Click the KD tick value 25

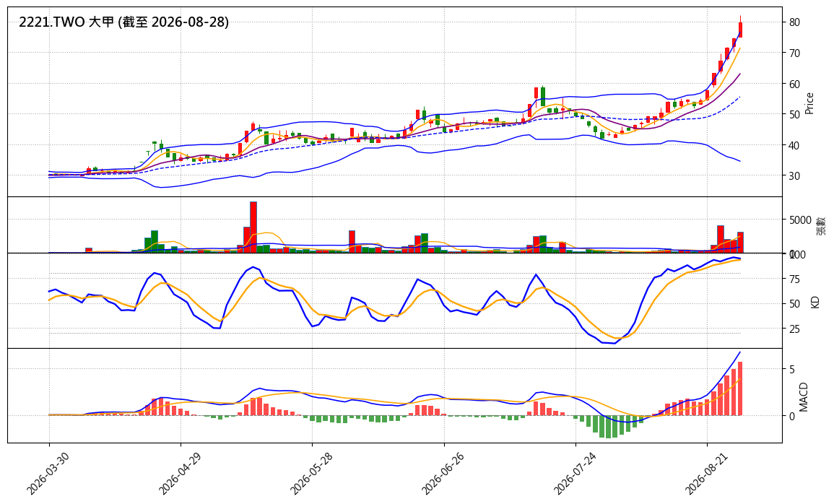(795, 329)
